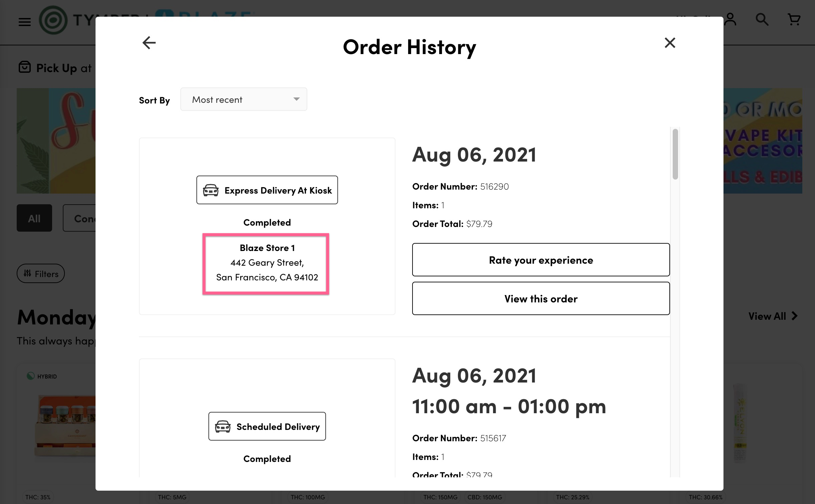This screenshot has height=504, width=815.
Task: Click the Completed status under Express Delivery
Action: coord(267,222)
